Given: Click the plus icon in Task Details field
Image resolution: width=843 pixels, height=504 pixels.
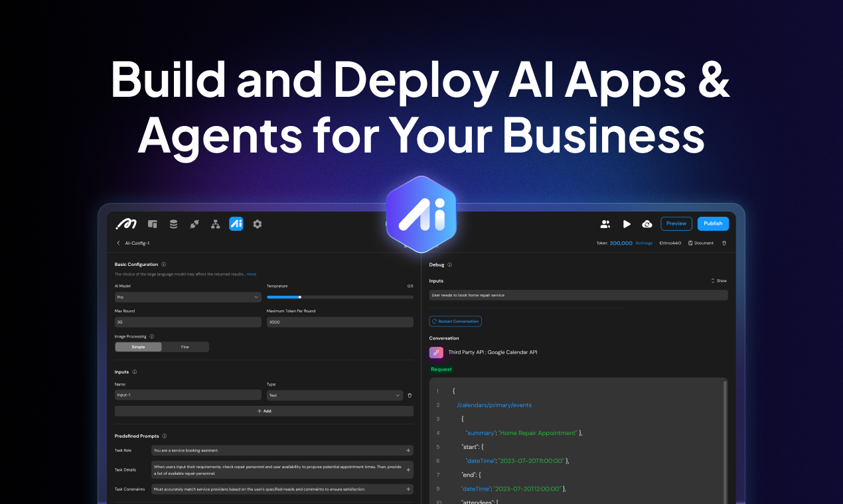Looking at the screenshot, I should [x=408, y=470].
